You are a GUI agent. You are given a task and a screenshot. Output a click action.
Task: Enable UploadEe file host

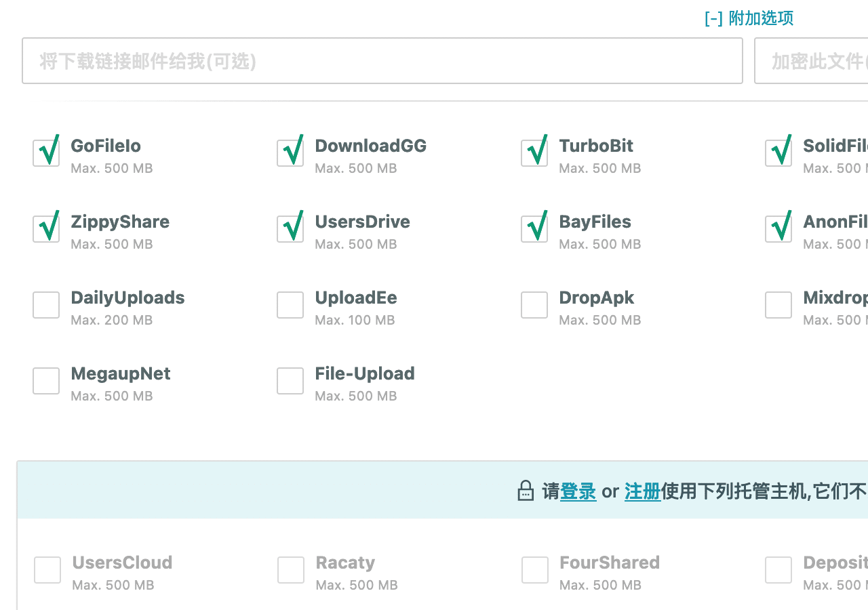click(x=290, y=305)
